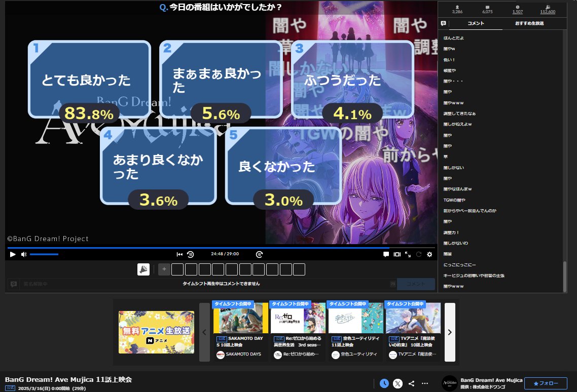Click the video seek progress bar
The height and width of the screenshot is (392, 577).
coord(221,248)
